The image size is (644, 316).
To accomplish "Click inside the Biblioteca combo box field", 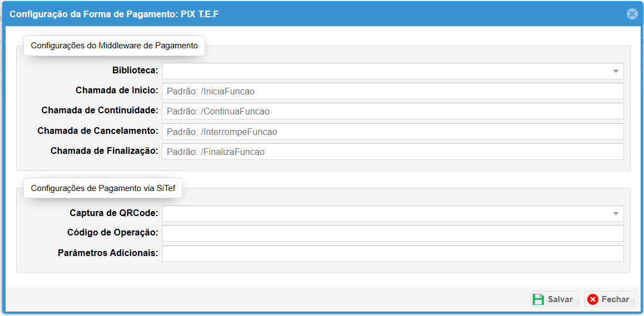I will pyautogui.click(x=384, y=71).
